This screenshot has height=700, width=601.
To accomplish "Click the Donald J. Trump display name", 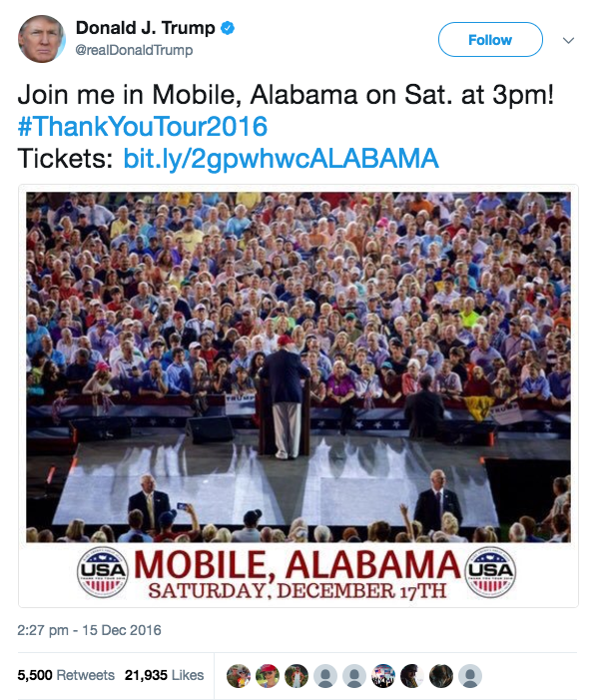I will click(146, 28).
